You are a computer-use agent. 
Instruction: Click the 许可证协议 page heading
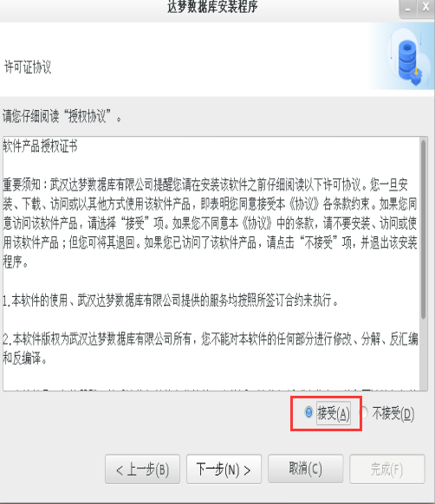point(28,67)
